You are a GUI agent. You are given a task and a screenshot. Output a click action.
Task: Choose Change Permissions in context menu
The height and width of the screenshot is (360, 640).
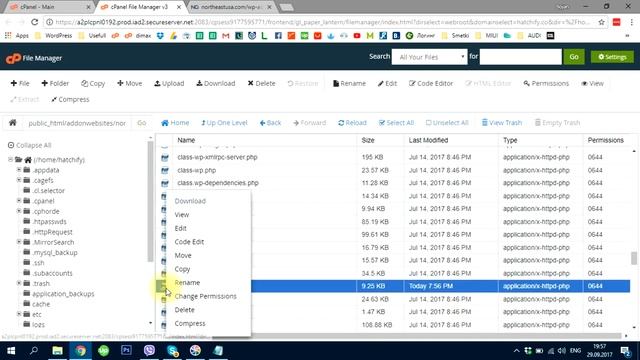click(205, 296)
